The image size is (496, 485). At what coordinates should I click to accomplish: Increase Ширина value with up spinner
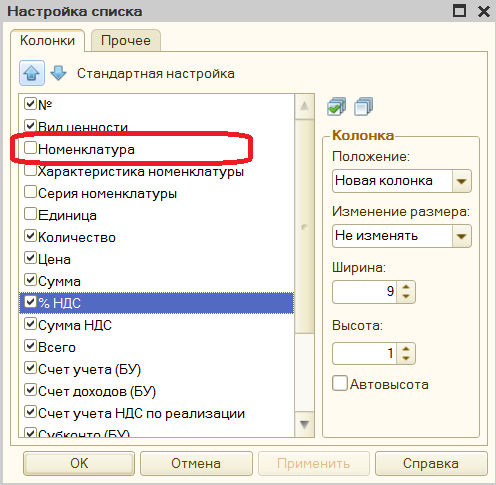click(406, 287)
